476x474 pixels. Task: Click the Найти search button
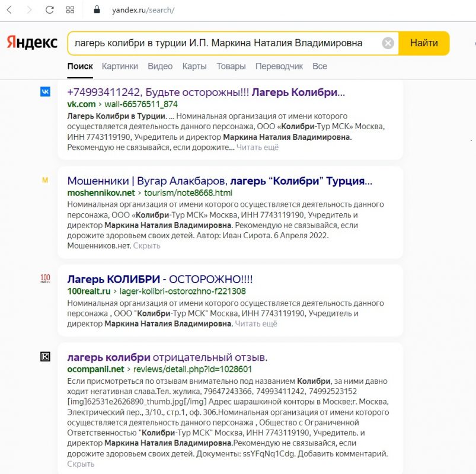point(424,43)
